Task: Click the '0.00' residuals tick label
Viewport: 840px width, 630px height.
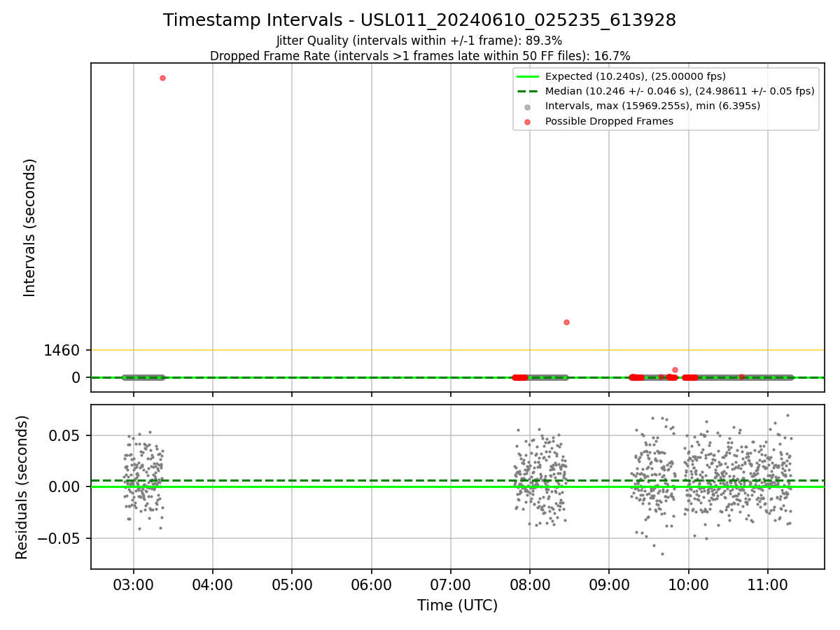Action: point(64,486)
